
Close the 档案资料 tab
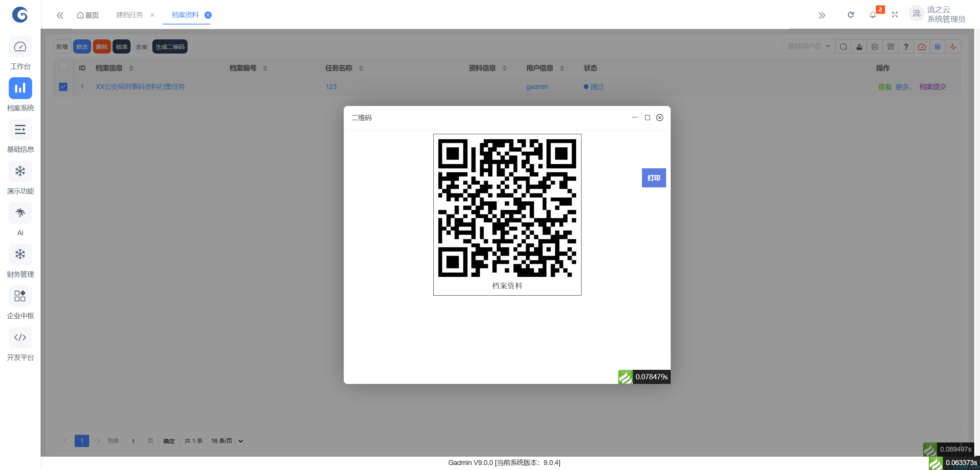(208, 15)
